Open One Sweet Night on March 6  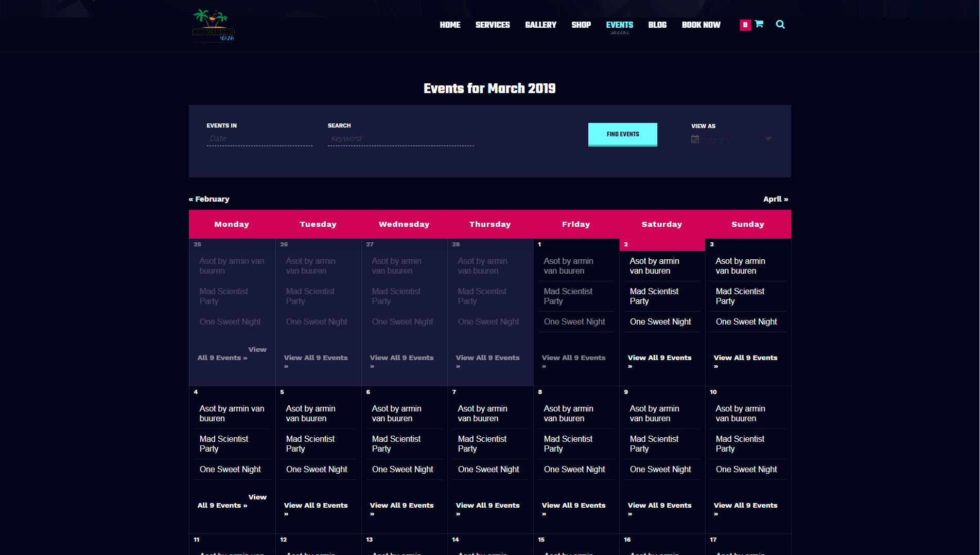(x=402, y=469)
